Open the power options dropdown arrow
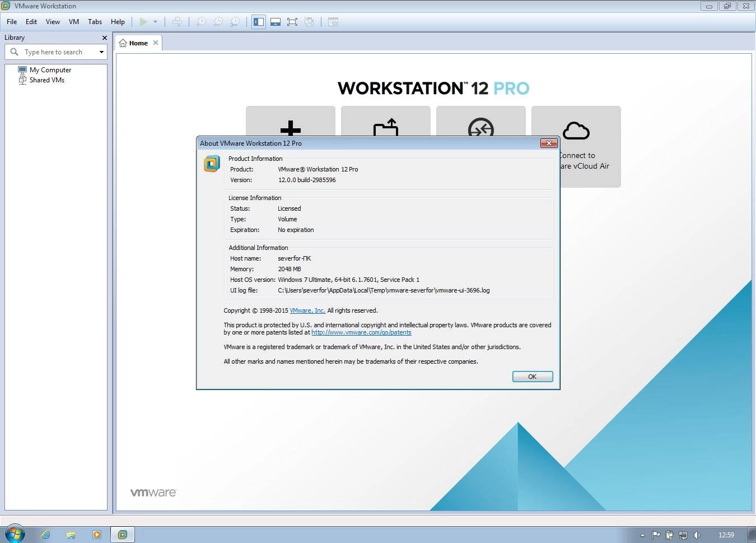 click(156, 22)
